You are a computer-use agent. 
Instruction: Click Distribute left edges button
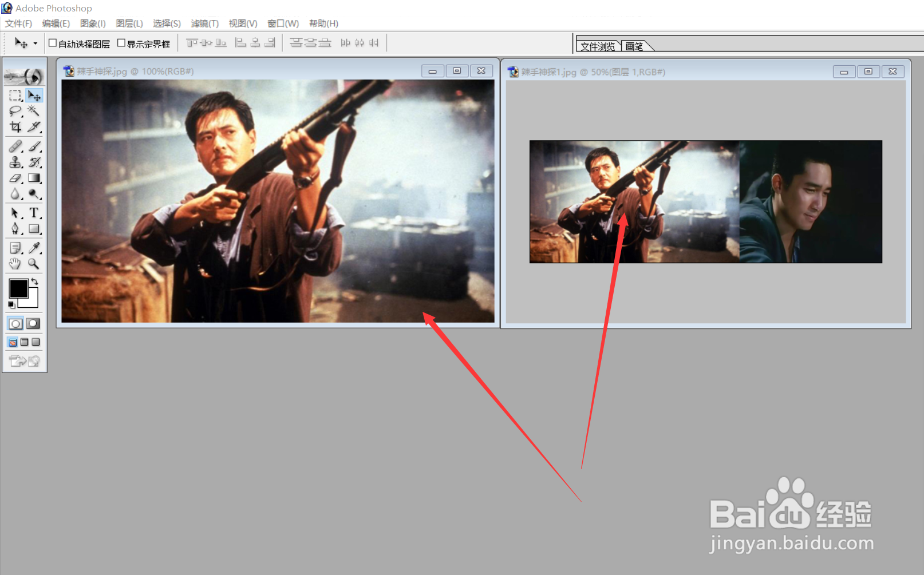click(x=345, y=43)
